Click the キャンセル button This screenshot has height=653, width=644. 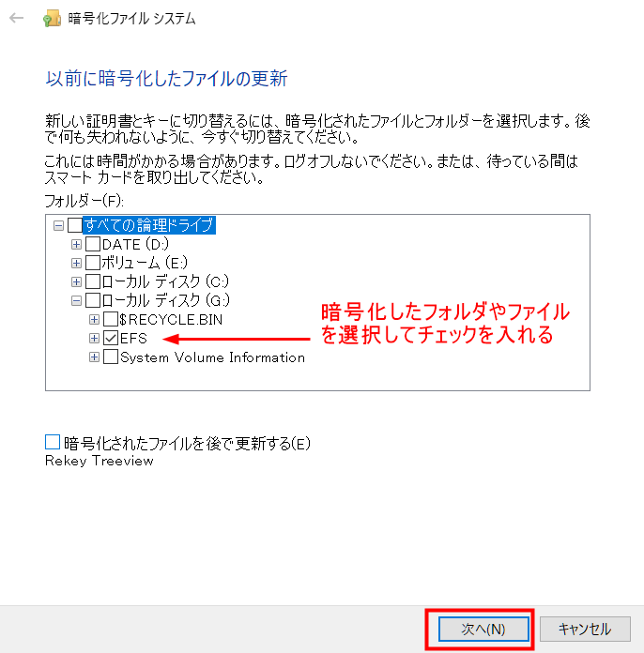[x=583, y=629]
